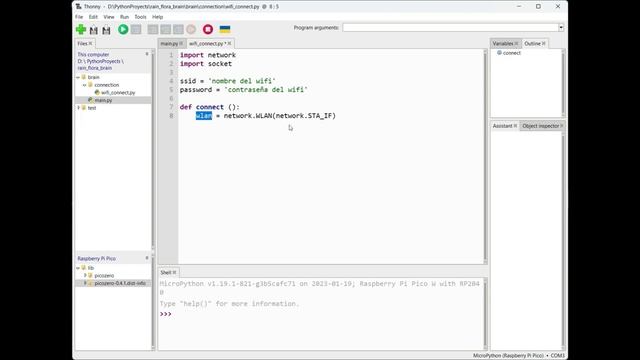Close the Variables panel tab

516,43
